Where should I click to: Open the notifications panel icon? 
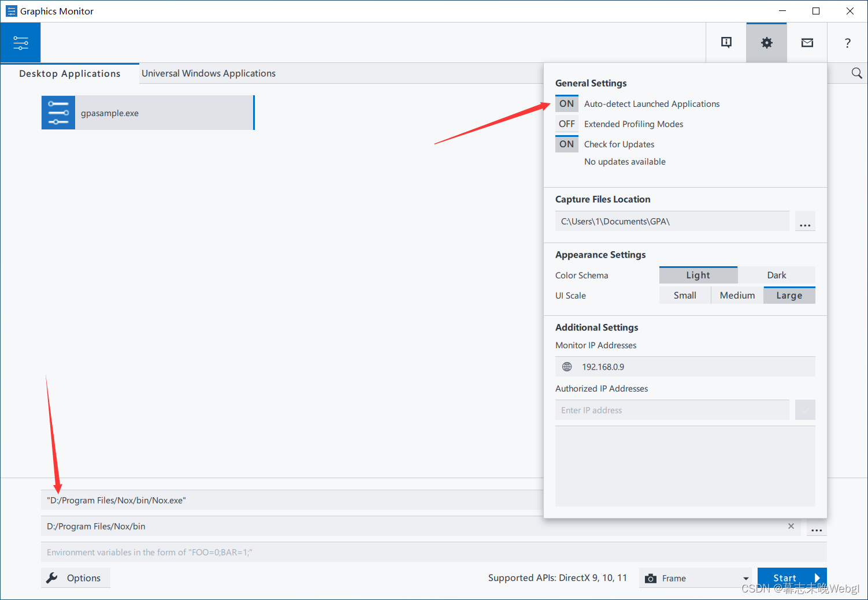[726, 43]
